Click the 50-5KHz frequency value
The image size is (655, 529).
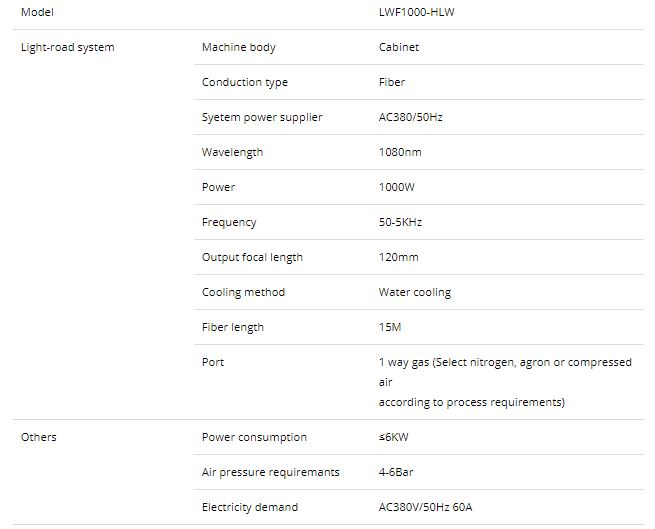click(400, 222)
